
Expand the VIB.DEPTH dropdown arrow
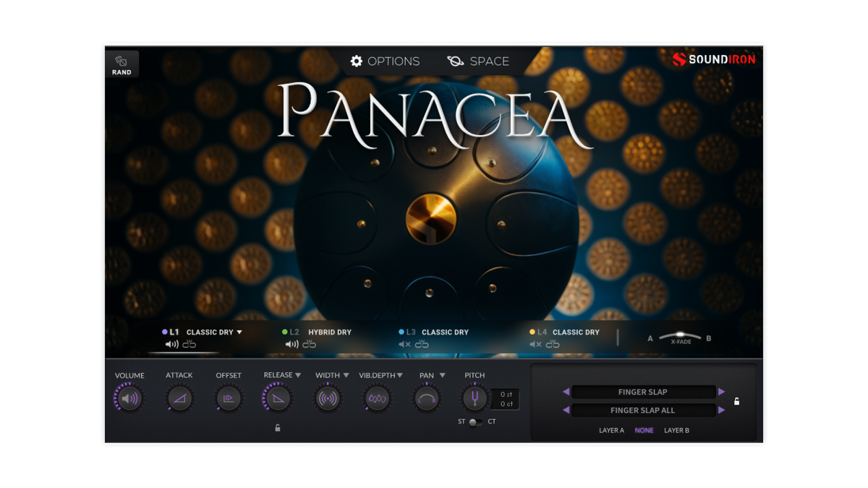400,375
